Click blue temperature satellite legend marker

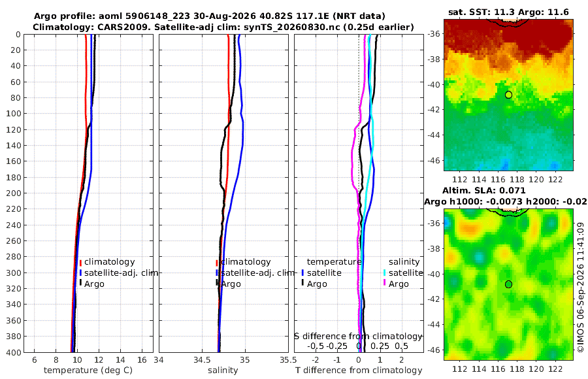click(302, 272)
